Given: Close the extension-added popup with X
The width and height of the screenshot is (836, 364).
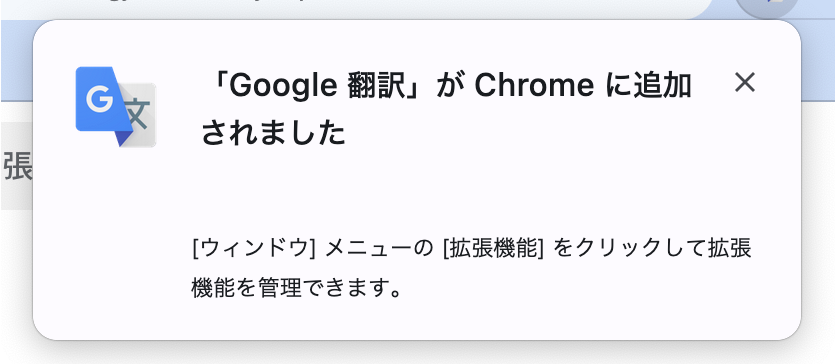Looking at the screenshot, I should [745, 83].
